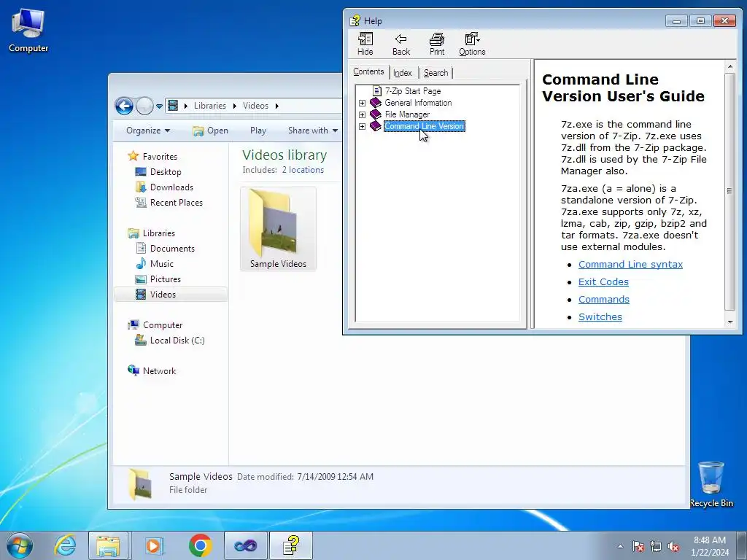Click the Computer desktop icon

pyautogui.click(x=28, y=29)
